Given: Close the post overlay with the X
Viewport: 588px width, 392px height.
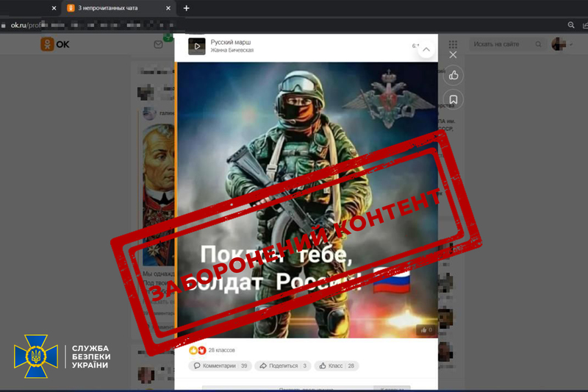Looking at the screenshot, I should [453, 55].
